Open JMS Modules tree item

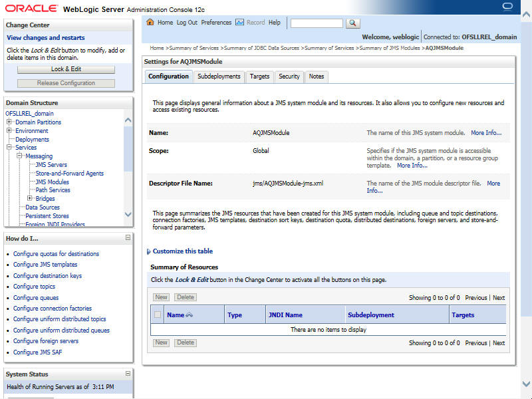(x=53, y=182)
